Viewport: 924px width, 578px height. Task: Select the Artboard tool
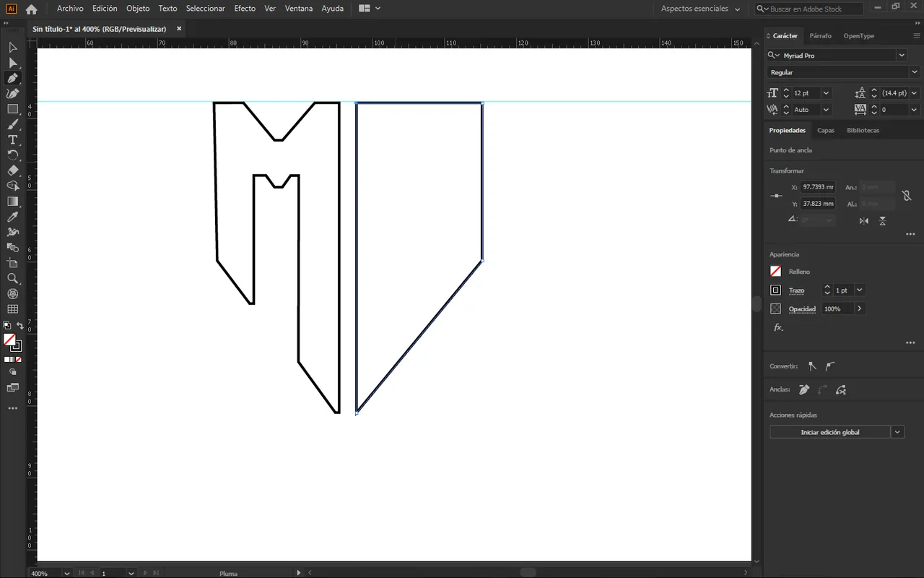point(12,263)
